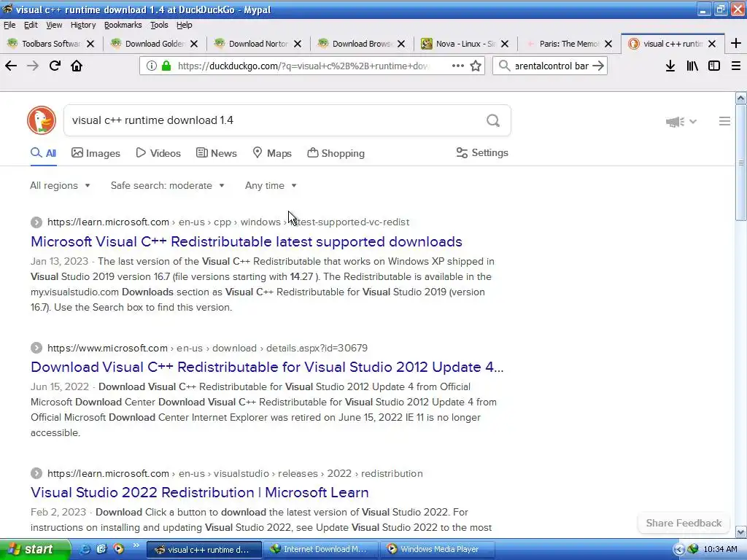747x560 pixels.
Task: Select the News search category
Action: (216, 153)
